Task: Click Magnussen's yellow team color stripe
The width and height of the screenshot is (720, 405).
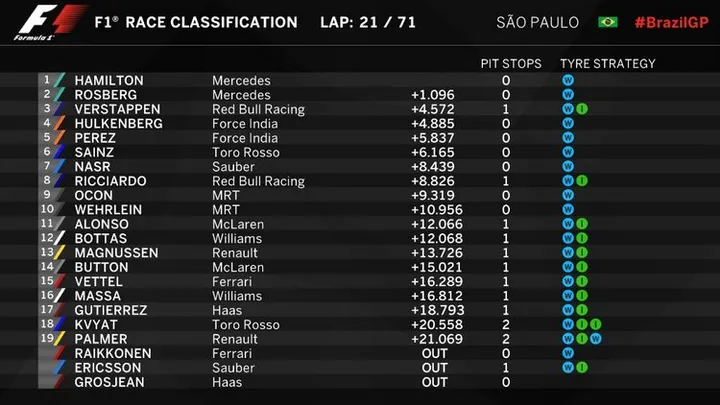Action: tap(59, 253)
